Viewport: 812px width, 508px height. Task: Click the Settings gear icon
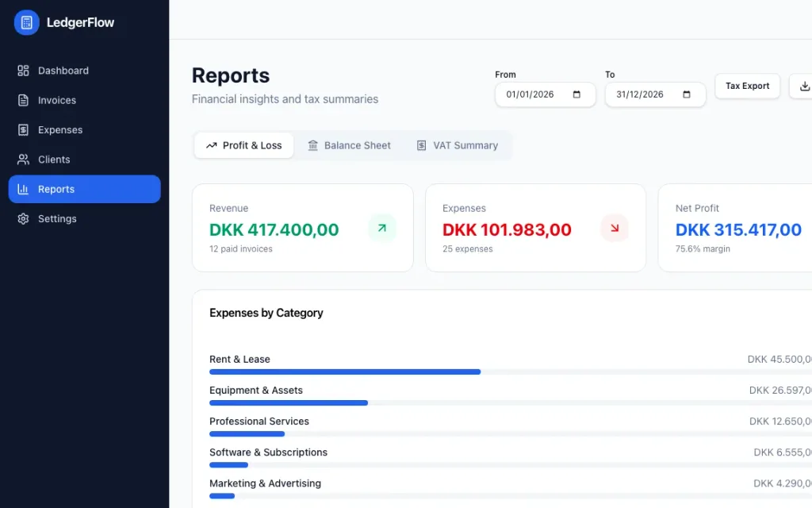point(23,219)
